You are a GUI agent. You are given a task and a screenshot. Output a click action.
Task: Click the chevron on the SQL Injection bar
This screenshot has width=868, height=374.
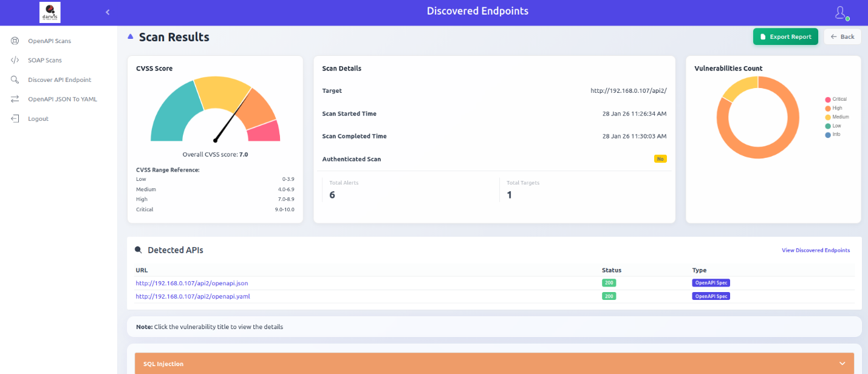[842, 364]
